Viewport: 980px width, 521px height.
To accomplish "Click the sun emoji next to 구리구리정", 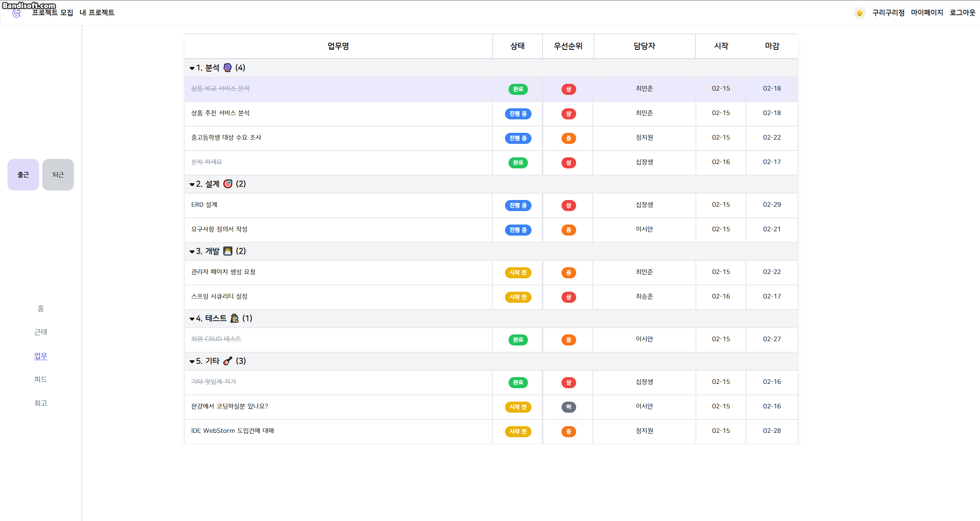I will [860, 13].
